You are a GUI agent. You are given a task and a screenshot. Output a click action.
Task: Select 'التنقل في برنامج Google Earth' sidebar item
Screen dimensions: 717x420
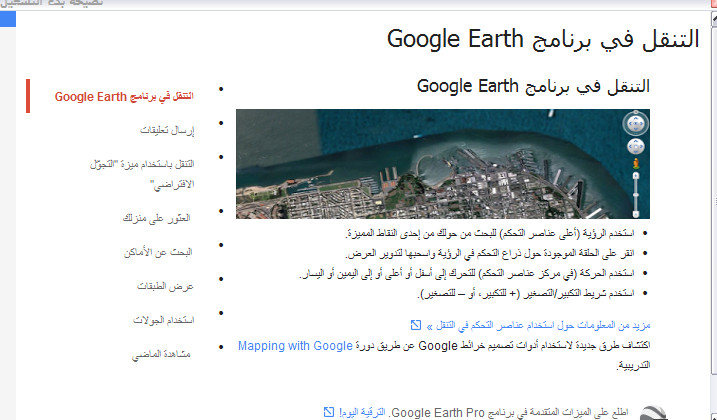pos(124,97)
